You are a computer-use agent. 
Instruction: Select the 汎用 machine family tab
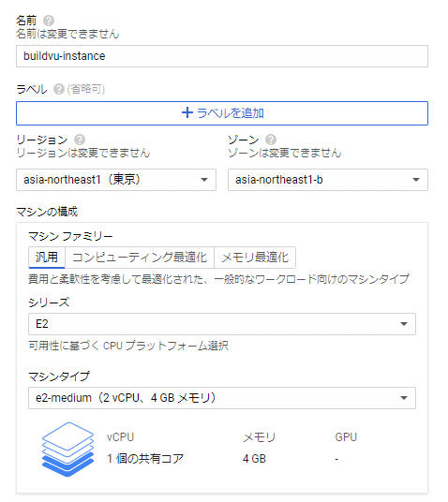coord(47,258)
